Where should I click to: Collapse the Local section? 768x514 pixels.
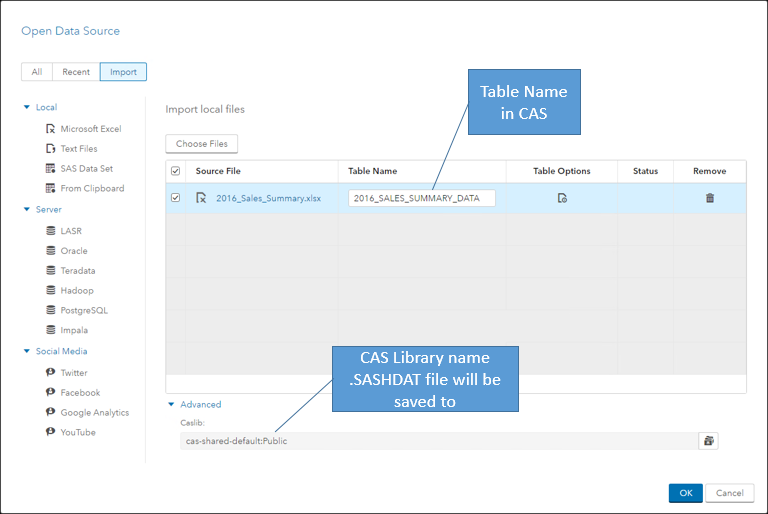point(27,107)
